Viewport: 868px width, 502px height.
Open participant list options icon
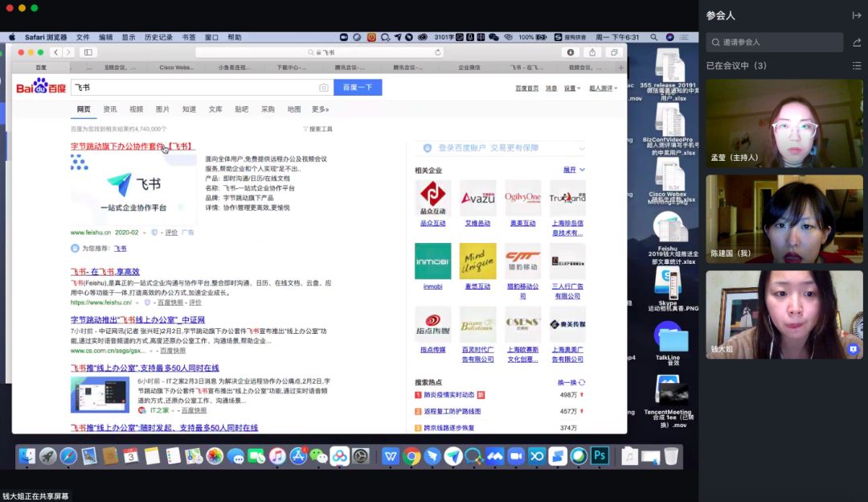pyautogui.click(x=857, y=65)
